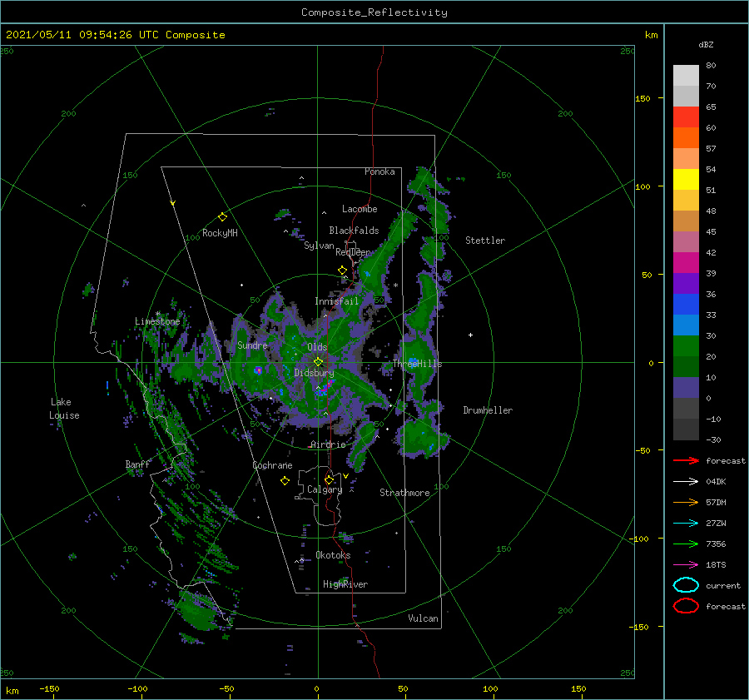Click the Innisfail label
The width and height of the screenshot is (749, 700).
click(x=337, y=301)
